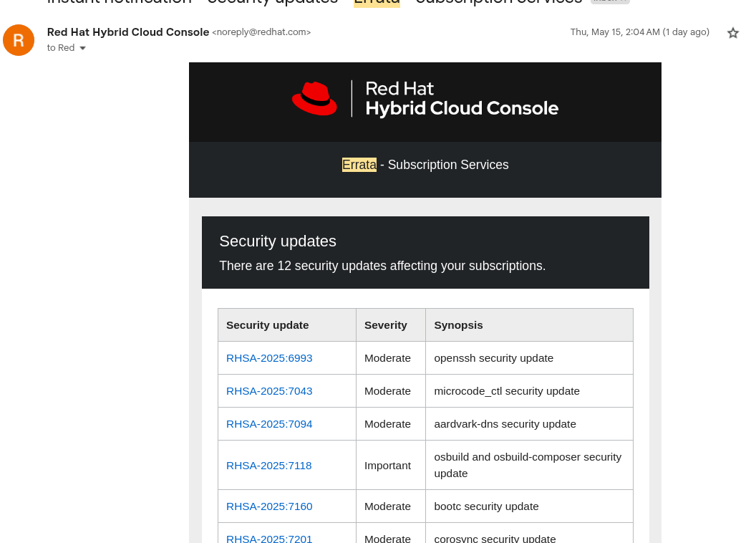
Task: Click the Hybrid Cloud Console banner title
Action: tap(462, 108)
